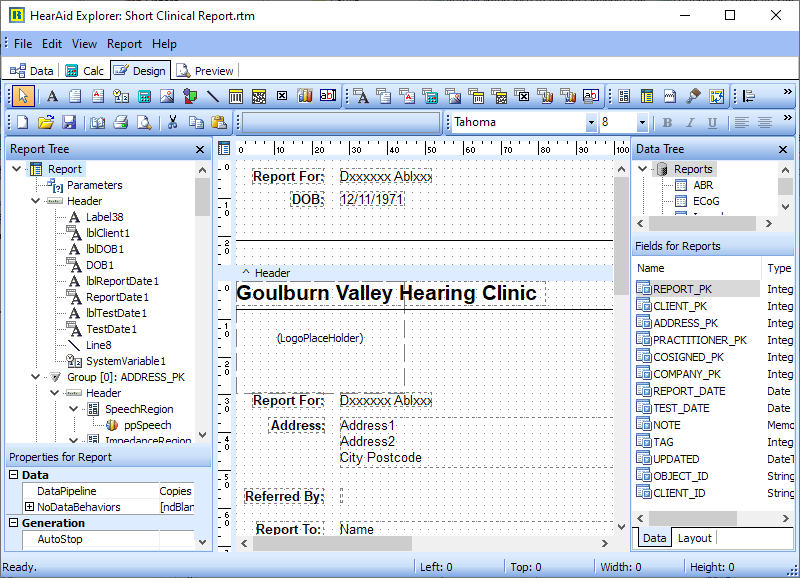Click the Save floppy disk icon

69,122
